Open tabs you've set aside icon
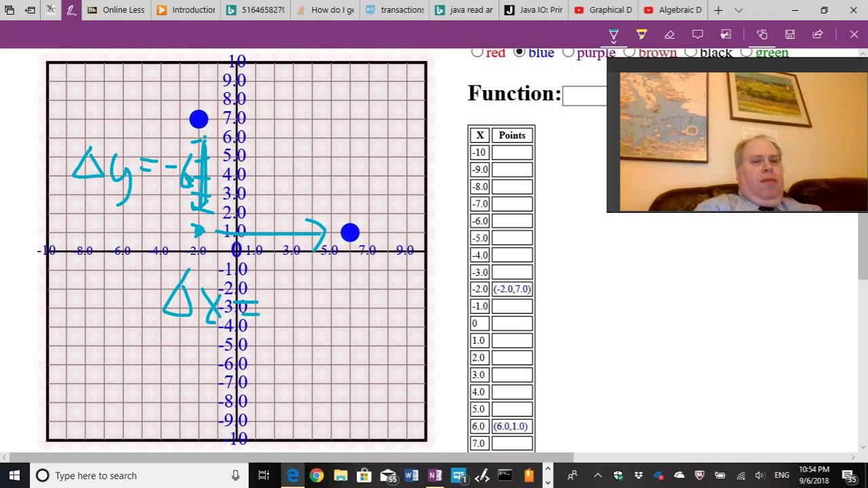868x488 pixels. tap(9, 10)
